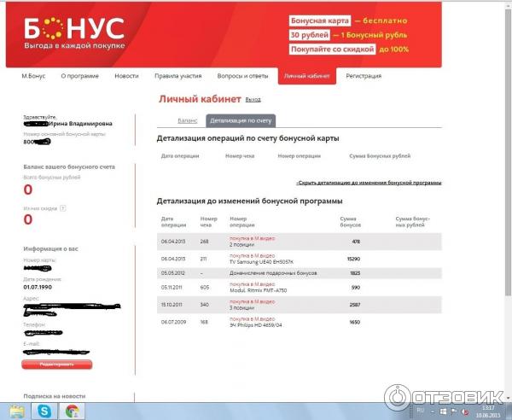Open file explorer icon in taskbar

pos(15,411)
